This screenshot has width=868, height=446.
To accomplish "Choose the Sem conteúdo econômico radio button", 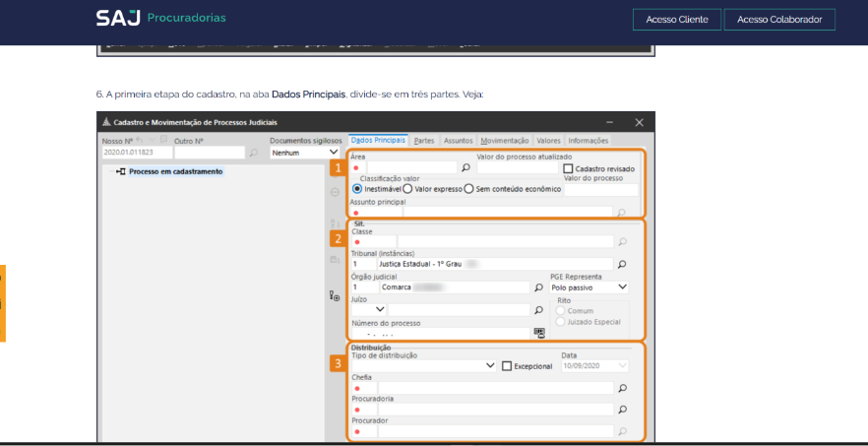I will (469, 188).
